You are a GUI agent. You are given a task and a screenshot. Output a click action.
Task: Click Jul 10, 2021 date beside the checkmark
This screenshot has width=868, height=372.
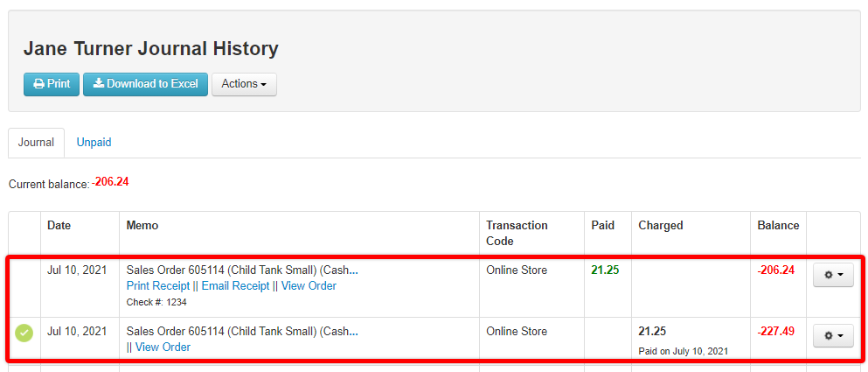coord(77,332)
